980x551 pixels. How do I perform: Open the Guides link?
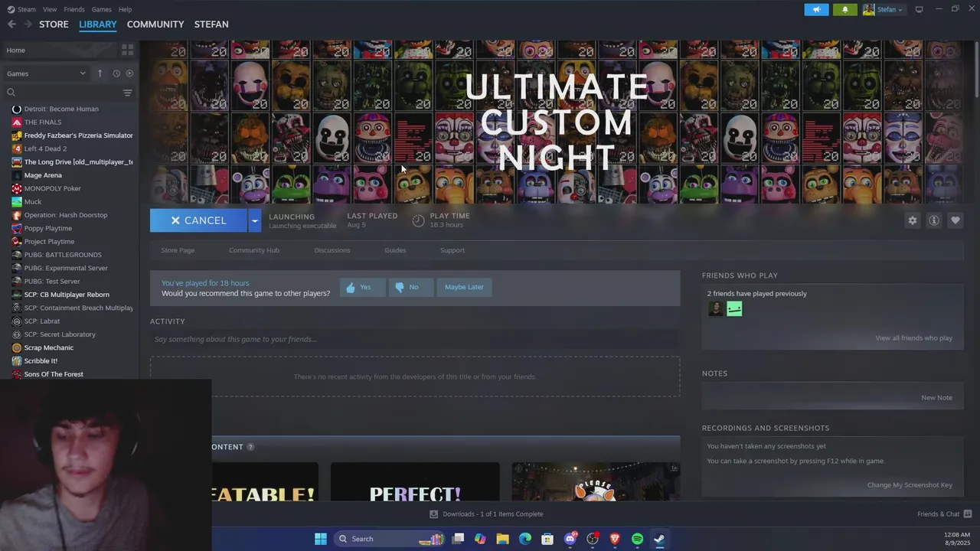pos(395,250)
